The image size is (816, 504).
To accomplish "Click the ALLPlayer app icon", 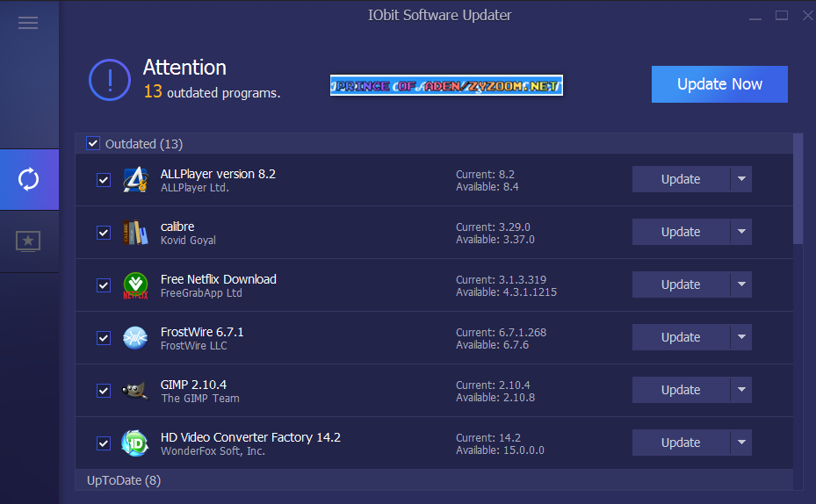I will [135, 179].
